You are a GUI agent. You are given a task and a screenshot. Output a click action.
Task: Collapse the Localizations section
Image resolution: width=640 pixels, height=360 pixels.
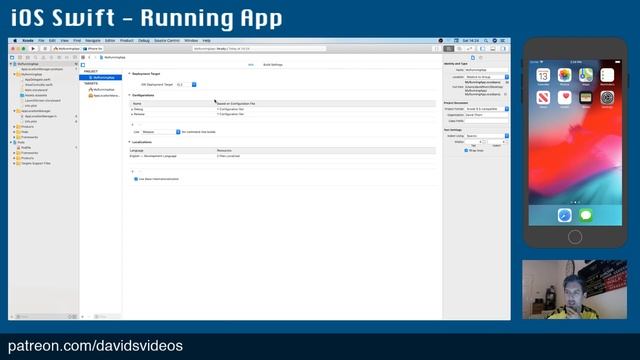(129, 142)
